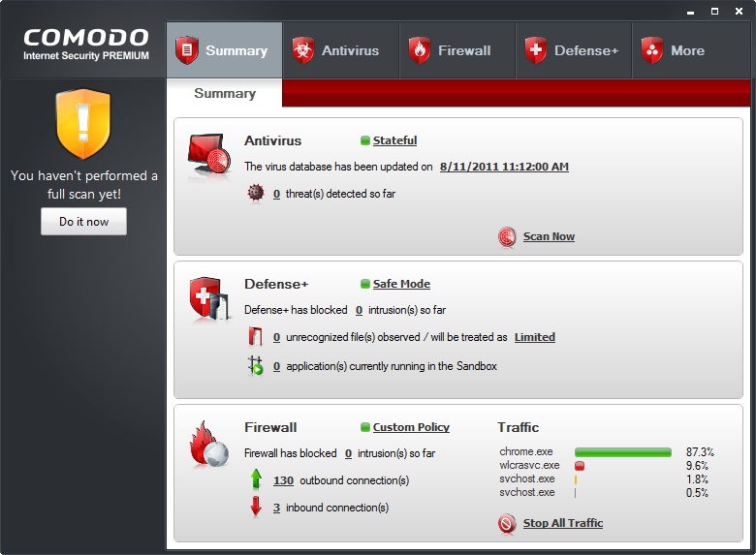Click the wlcrasvc.exe red traffic bar
Image resolution: width=756 pixels, height=555 pixels.
click(x=580, y=466)
